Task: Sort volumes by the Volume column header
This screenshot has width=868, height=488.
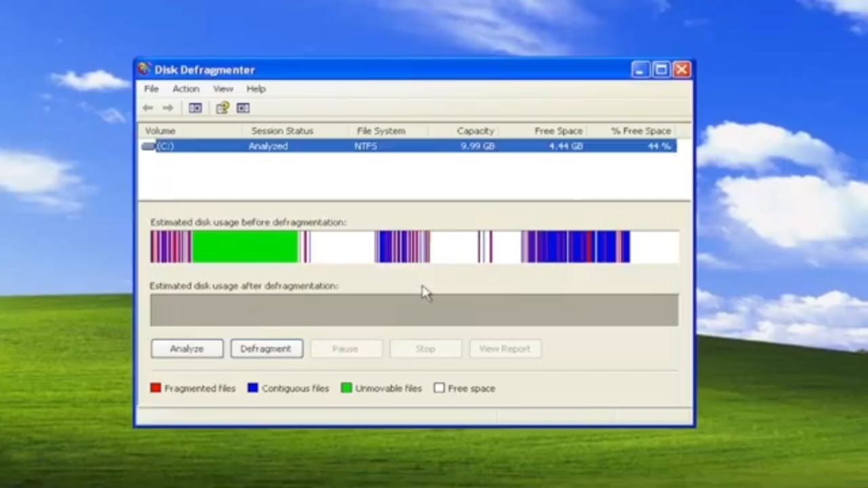Action: (161, 131)
